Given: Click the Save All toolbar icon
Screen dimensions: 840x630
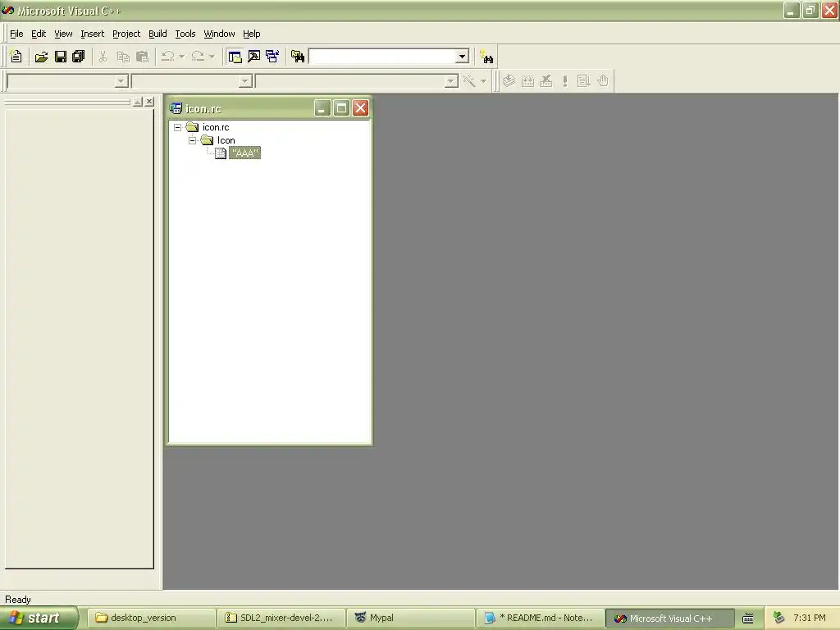Looking at the screenshot, I should [x=78, y=57].
